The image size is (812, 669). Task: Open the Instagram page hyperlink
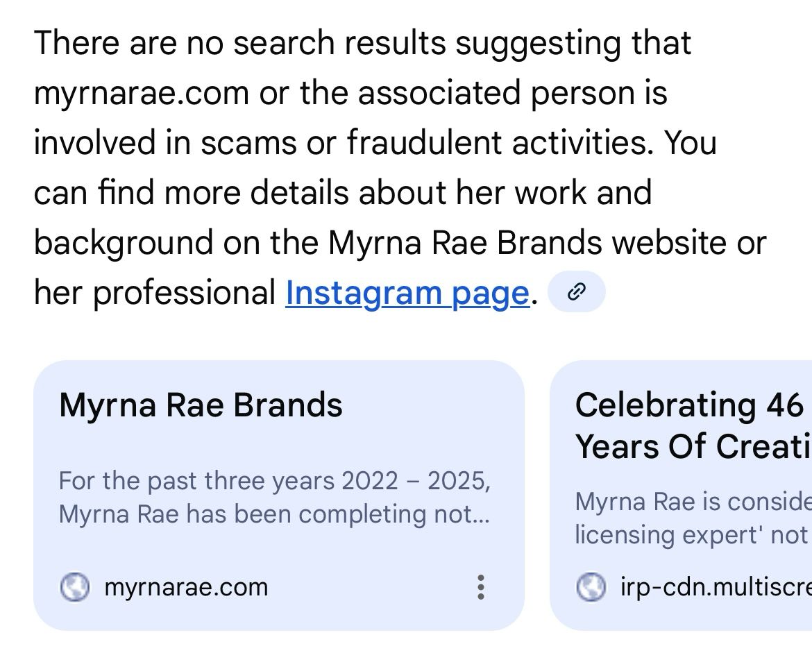click(x=407, y=293)
